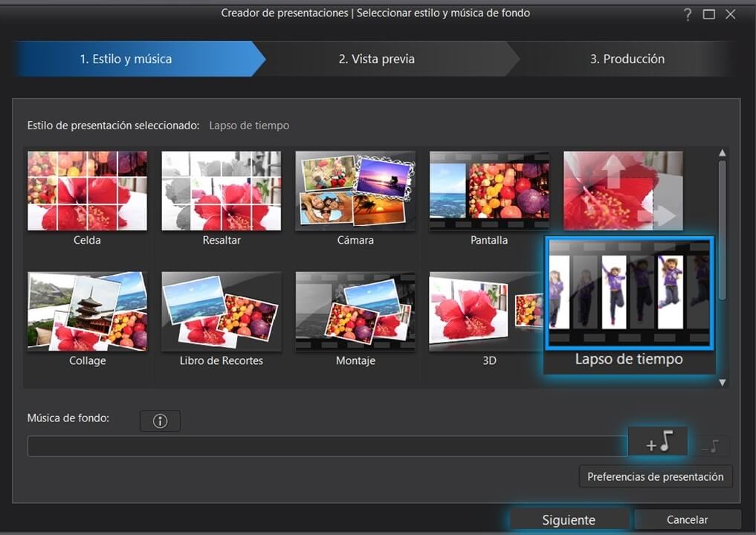Click the style list vertical scrollbar thumb
The width and height of the screenshot is (756, 535).
[723, 230]
